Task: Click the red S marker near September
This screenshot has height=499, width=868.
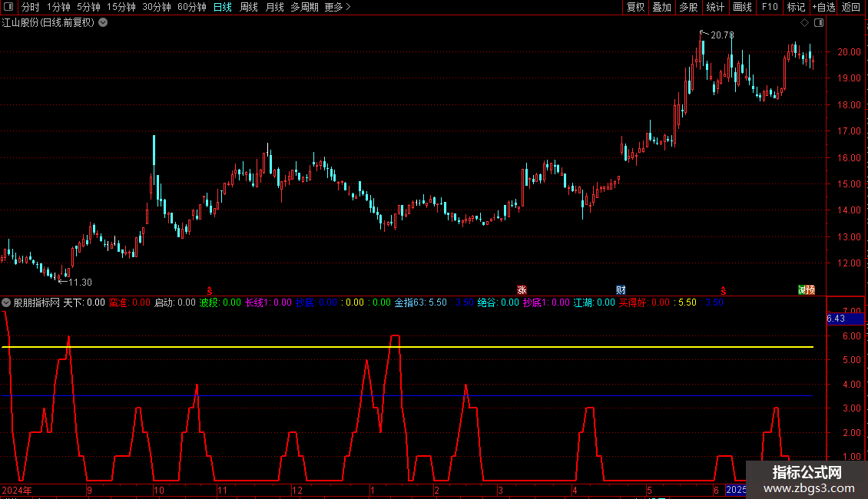Action: coord(209,290)
